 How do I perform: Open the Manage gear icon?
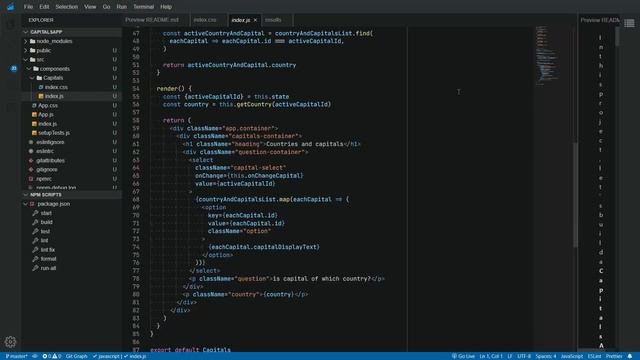coord(11,342)
